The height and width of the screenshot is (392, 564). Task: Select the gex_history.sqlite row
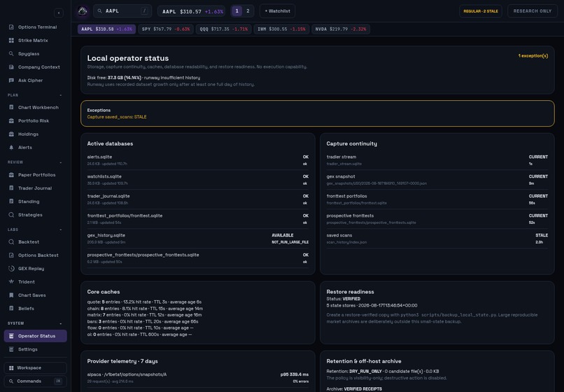coord(198,239)
